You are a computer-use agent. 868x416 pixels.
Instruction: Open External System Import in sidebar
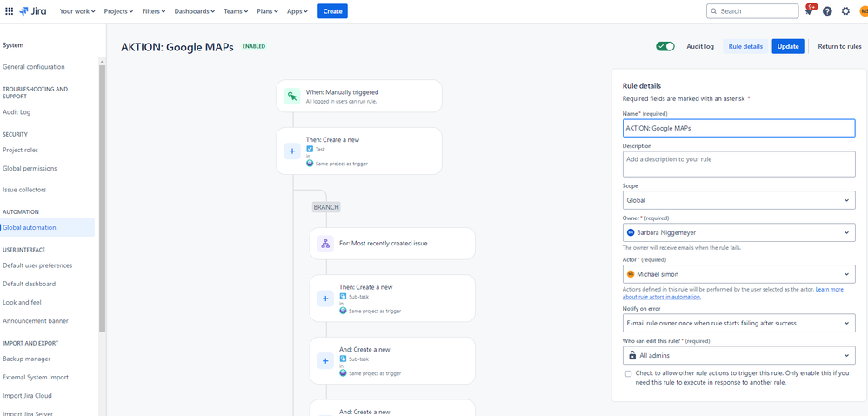coord(36,377)
